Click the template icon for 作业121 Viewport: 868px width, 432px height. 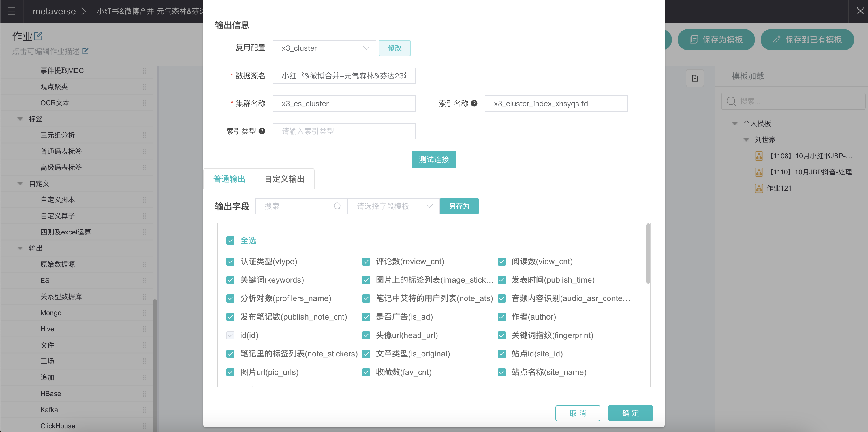759,188
